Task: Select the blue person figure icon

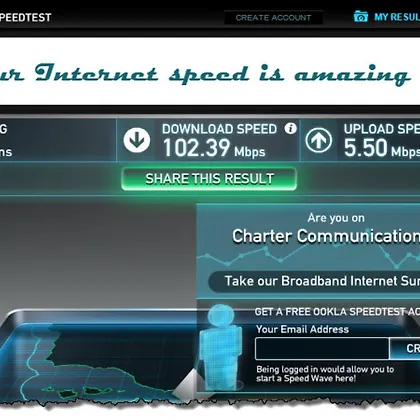Action: pyautogui.click(x=221, y=347)
